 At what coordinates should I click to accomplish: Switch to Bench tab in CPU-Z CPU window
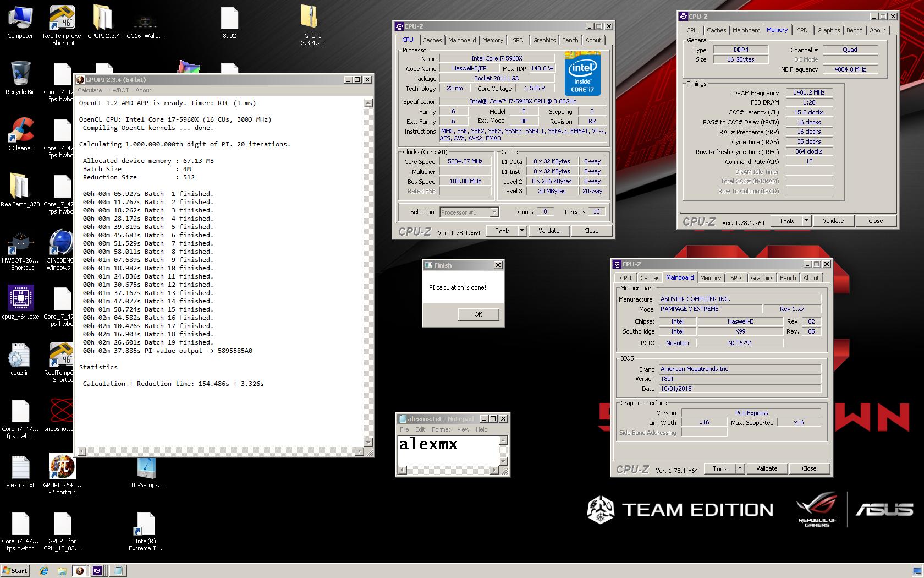click(570, 40)
